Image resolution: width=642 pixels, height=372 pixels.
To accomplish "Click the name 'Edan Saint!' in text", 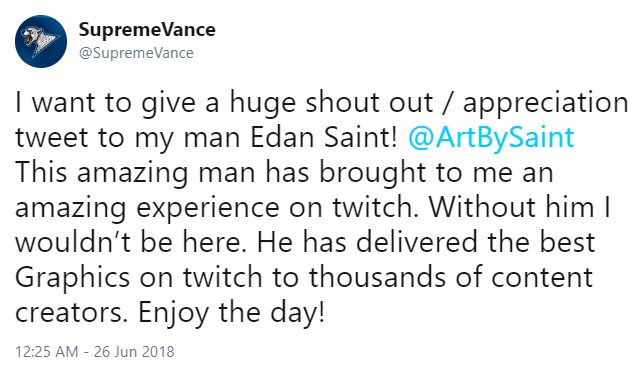I will click(x=323, y=137).
